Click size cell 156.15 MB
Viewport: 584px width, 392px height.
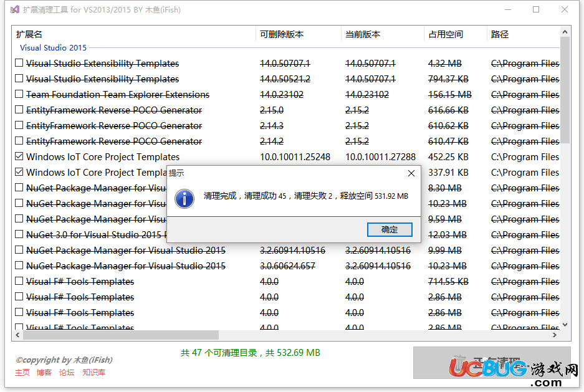(x=450, y=95)
